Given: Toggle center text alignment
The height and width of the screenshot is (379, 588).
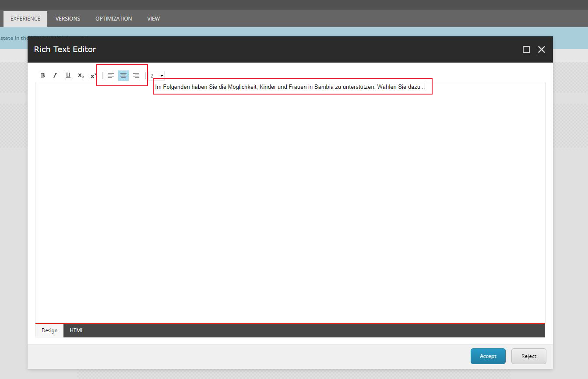Looking at the screenshot, I should click(x=123, y=76).
